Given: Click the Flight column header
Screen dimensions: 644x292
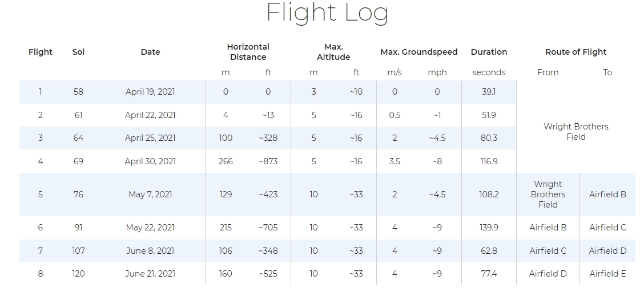Looking at the screenshot, I should click(x=41, y=52).
